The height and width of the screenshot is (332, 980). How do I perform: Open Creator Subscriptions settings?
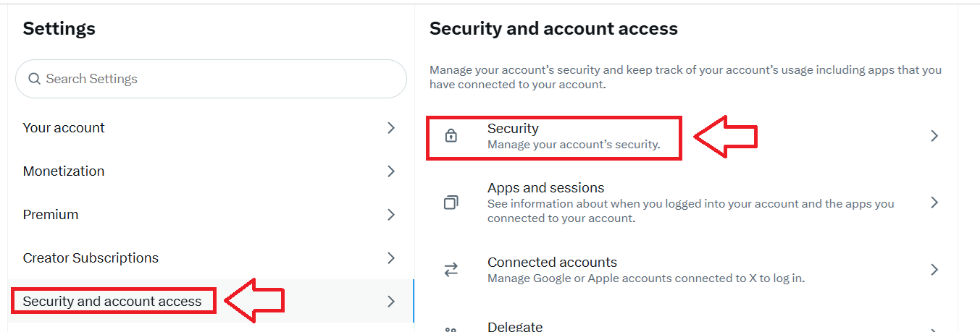click(x=91, y=258)
